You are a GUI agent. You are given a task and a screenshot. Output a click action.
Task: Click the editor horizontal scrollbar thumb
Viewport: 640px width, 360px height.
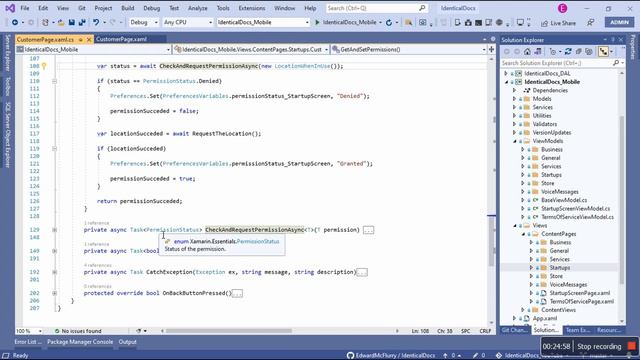pos(229,331)
